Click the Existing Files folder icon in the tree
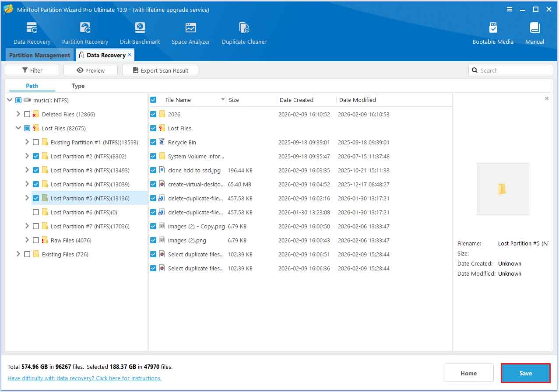The height and width of the screenshot is (392, 559). tap(36, 254)
